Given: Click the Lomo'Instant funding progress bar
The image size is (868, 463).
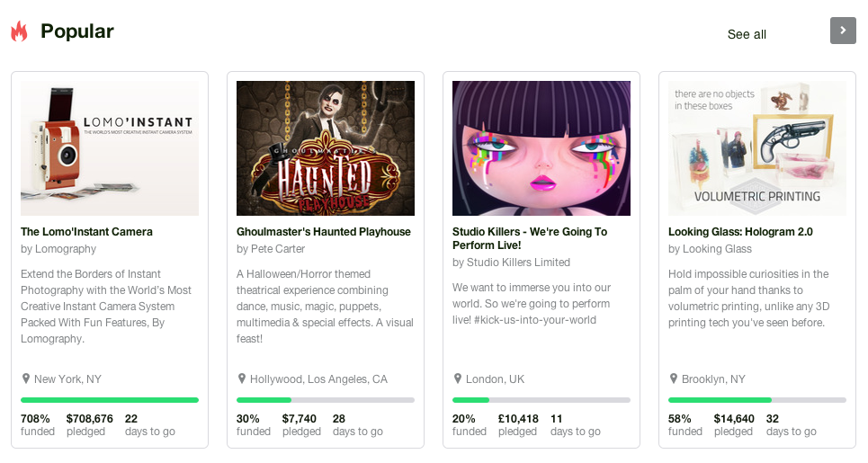Looking at the screenshot, I should click(x=110, y=400).
